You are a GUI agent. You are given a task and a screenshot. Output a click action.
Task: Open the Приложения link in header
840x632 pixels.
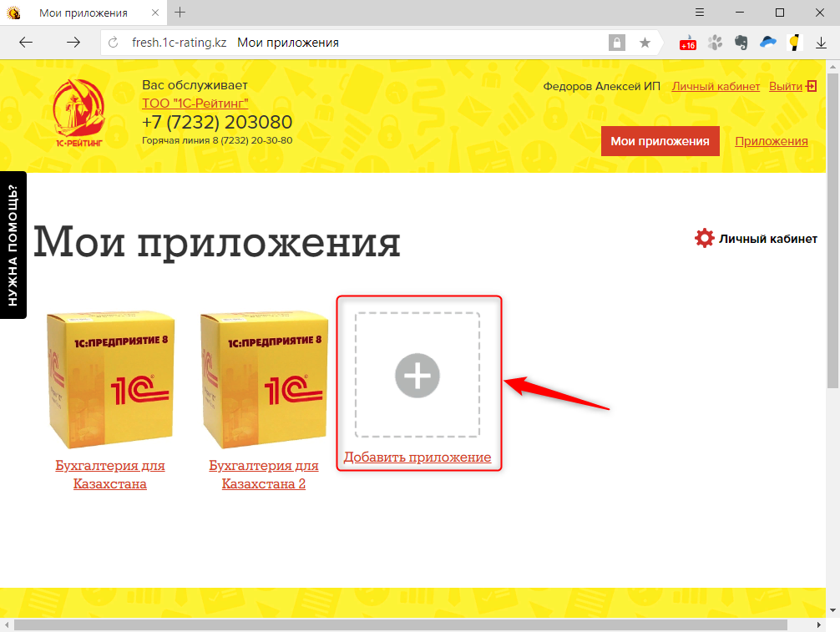coord(772,141)
